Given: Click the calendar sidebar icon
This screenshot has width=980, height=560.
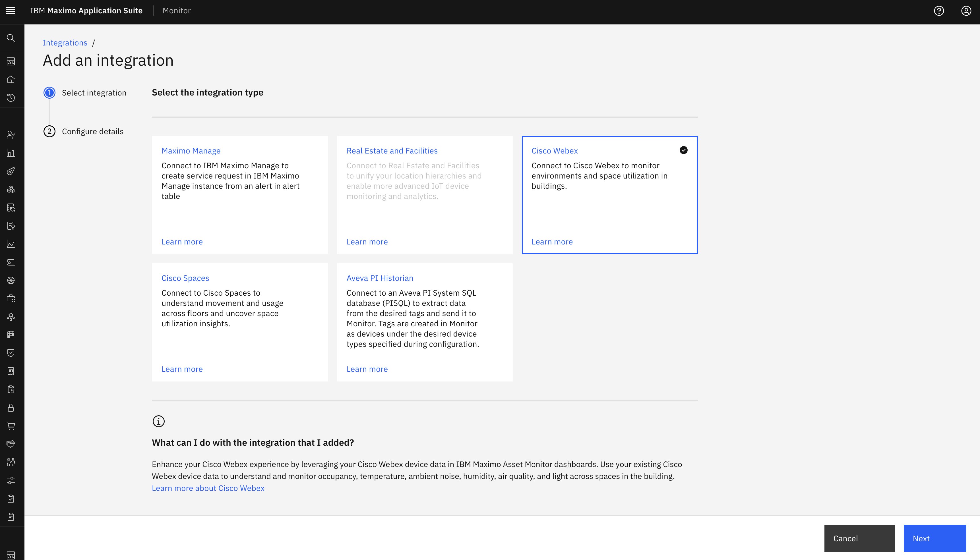Looking at the screenshot, I should [x=11, y=335].
